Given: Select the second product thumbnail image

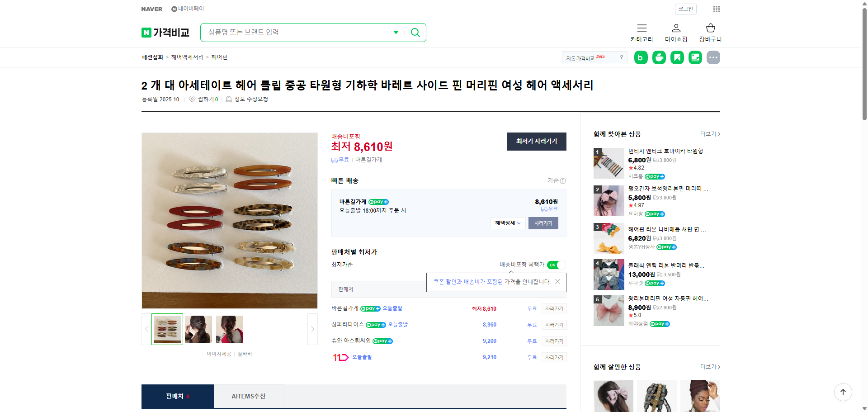Looking at the screenshot, I should pos(198,329).
